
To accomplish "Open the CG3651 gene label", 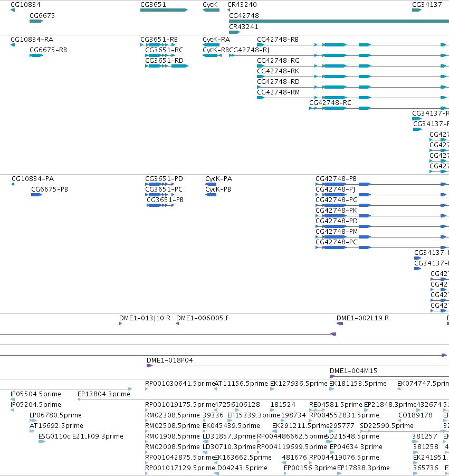I will pos(154,5).
